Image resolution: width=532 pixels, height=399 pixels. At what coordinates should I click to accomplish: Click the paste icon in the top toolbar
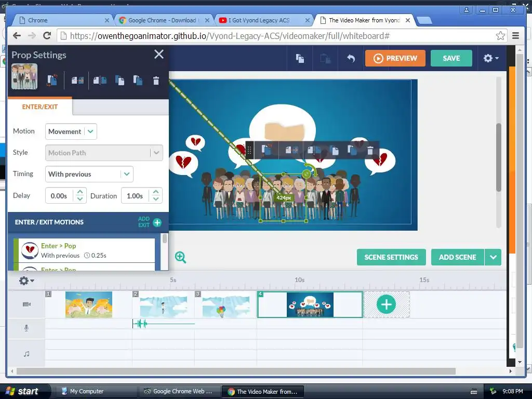point(325,58)
